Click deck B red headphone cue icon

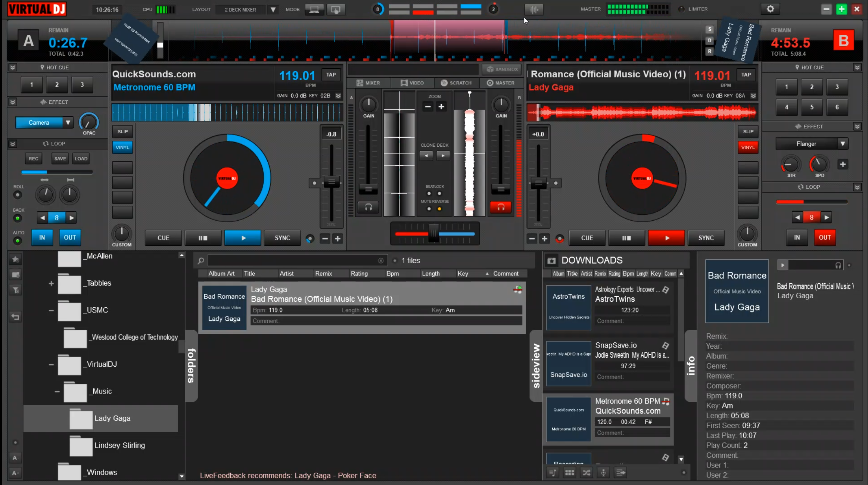pos(501,207)
